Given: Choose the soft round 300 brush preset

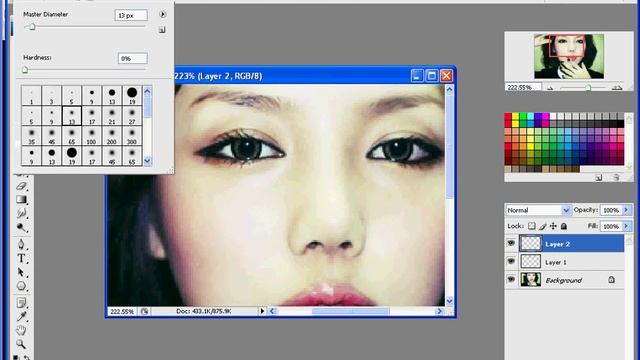Looking at the screenshot, I should 132,136.
